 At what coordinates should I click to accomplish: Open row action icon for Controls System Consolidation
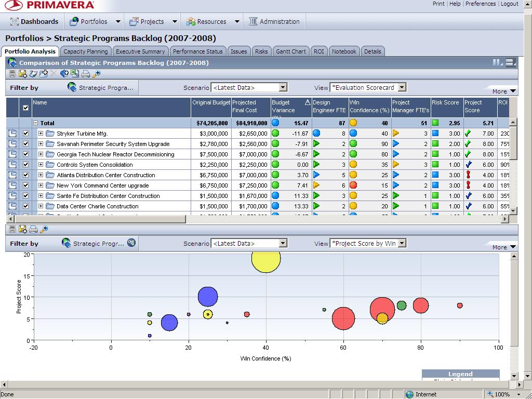click(x=12, y=165)
